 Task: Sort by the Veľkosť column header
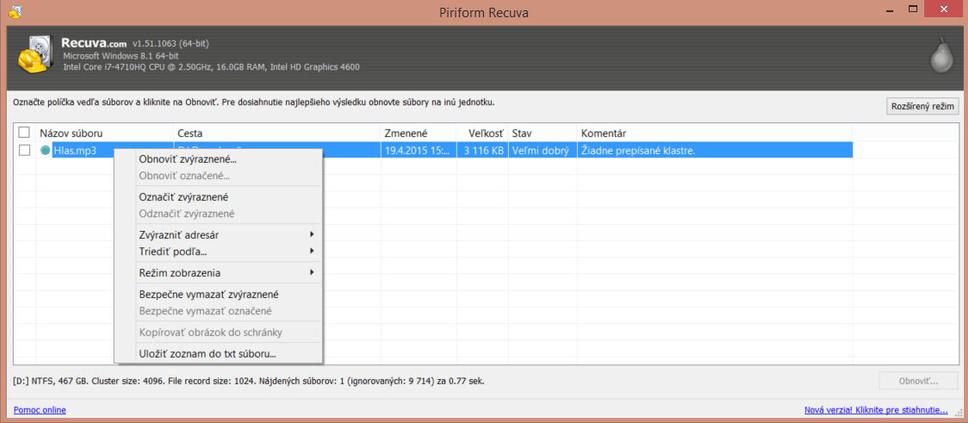[482, 133]
